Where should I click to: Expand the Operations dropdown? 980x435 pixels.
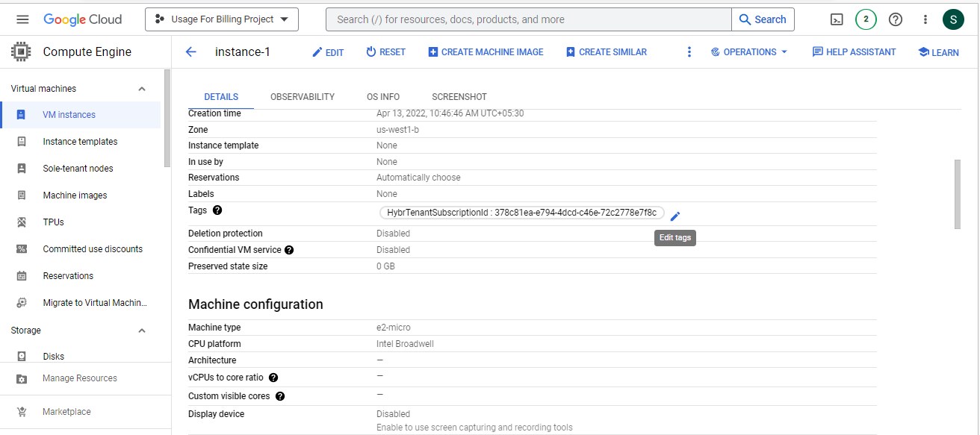coord(749,52)
